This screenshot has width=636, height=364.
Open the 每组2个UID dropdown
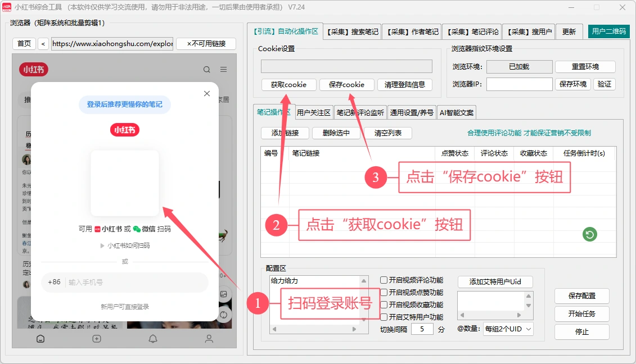pyautogui.click(x=508, y=329)
